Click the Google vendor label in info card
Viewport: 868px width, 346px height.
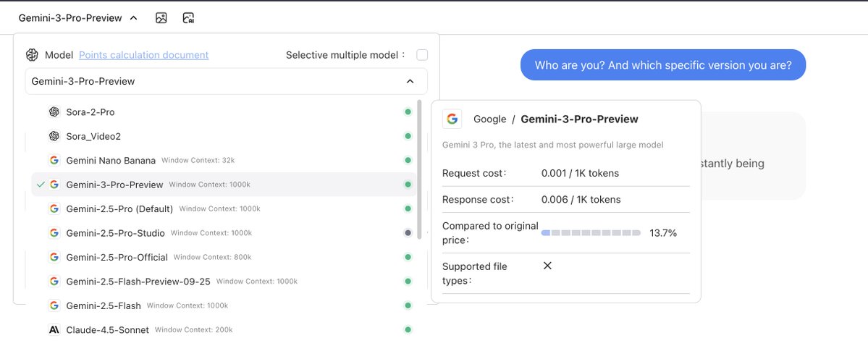(490, 119)
